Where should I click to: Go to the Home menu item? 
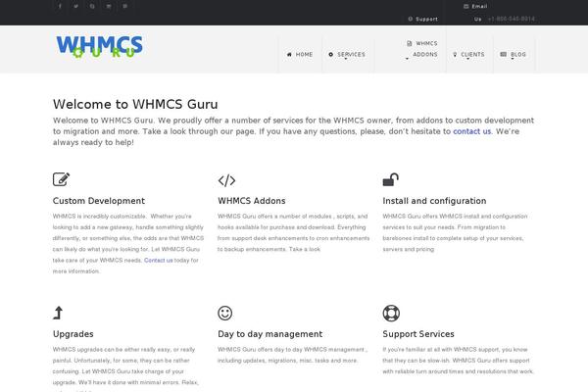click(x=300, y=55)
